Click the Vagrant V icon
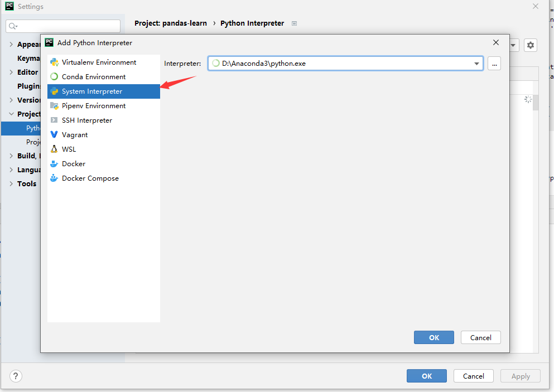554x392 pixels. 54,134
